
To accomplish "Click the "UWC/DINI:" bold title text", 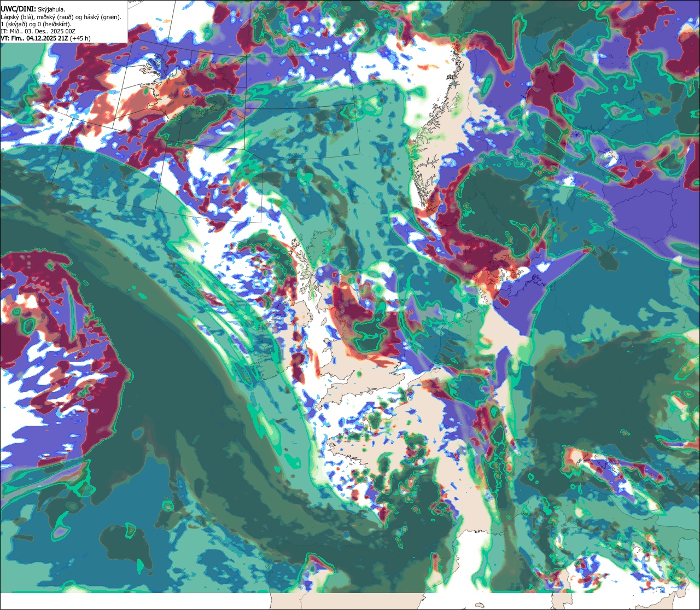I will pyautogui.click(x=19, y=9).
